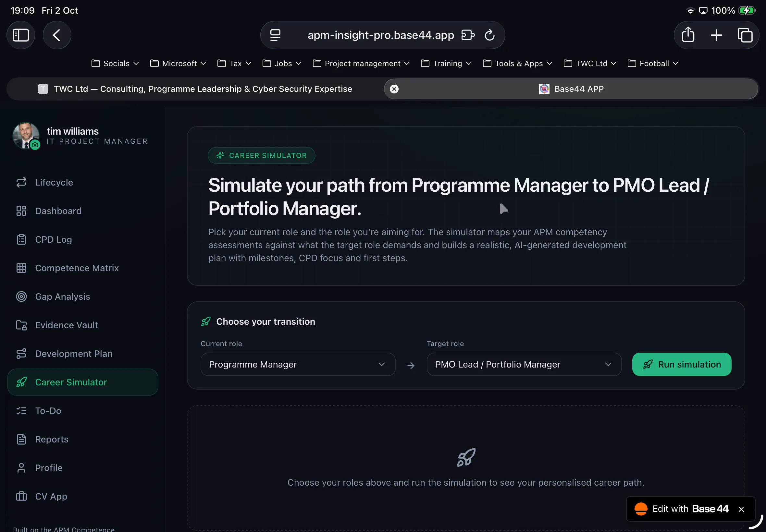Click the Competence Matrix table icon
The width and height of the screenshot is (766, 532).
21,268
